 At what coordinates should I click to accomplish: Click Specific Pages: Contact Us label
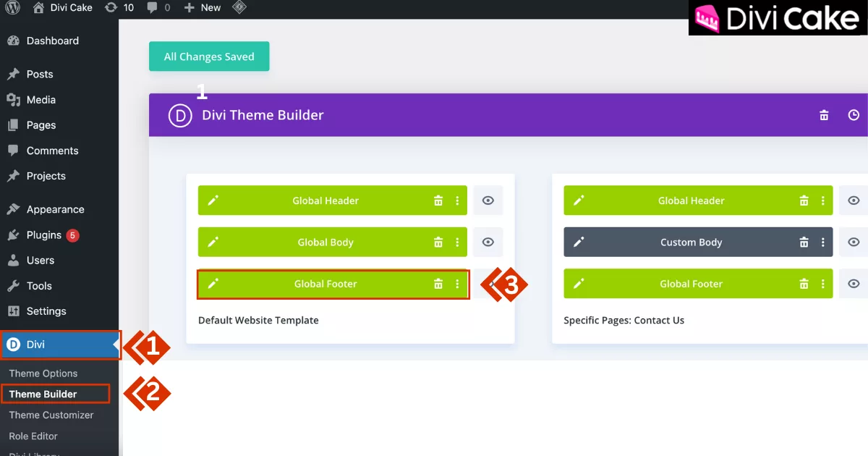[624, 320]
